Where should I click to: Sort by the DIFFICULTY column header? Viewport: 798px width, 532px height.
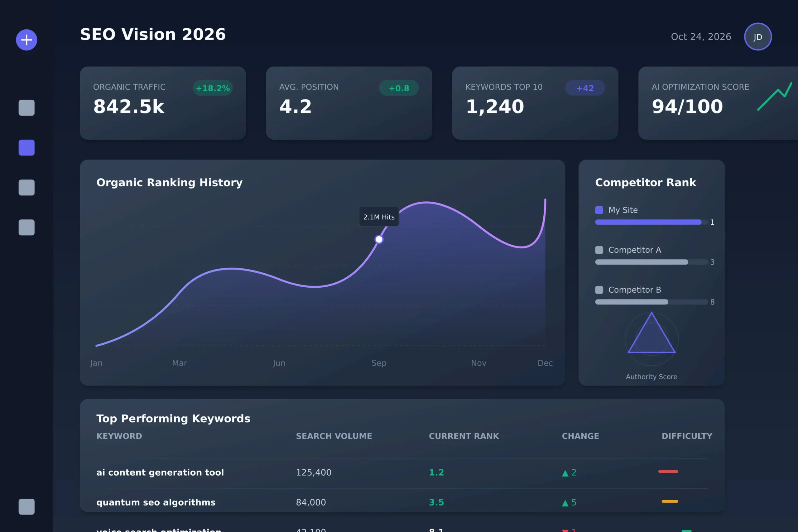[687, 436]
